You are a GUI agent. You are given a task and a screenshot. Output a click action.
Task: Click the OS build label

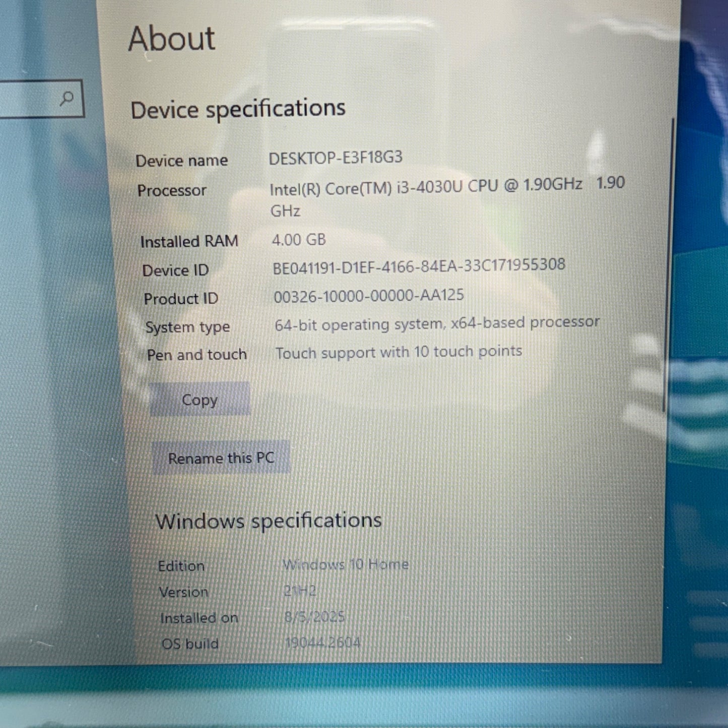tap(190, 644)
